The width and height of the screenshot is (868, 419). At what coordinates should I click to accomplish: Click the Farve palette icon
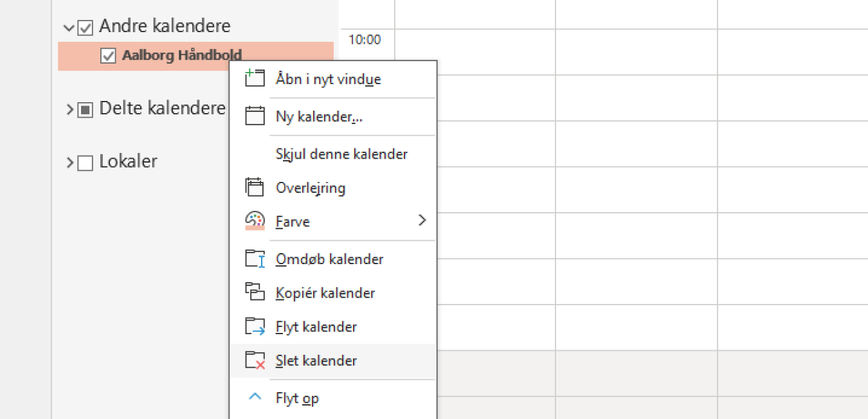pyautogui.click(x=255, y=220)
